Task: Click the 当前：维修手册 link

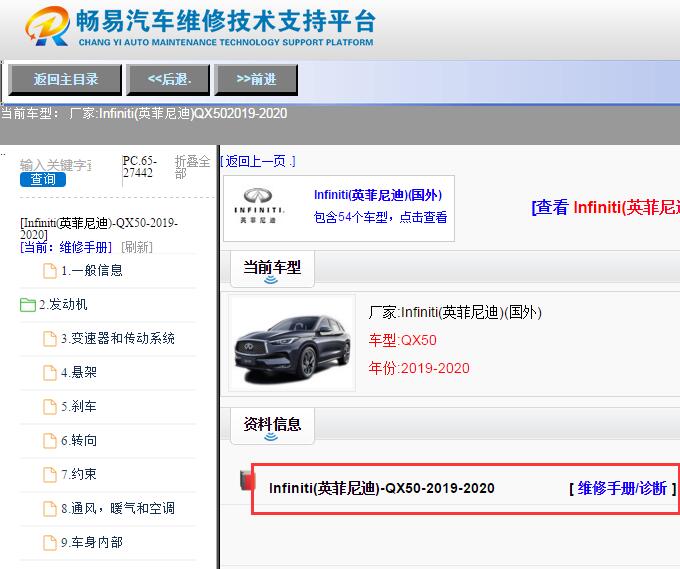Action: click(66, 247)
